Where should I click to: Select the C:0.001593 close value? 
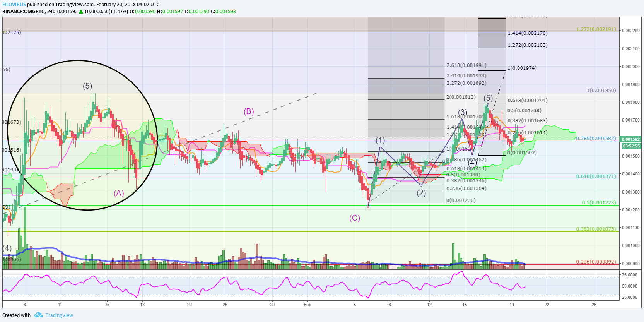pos(223,12)
